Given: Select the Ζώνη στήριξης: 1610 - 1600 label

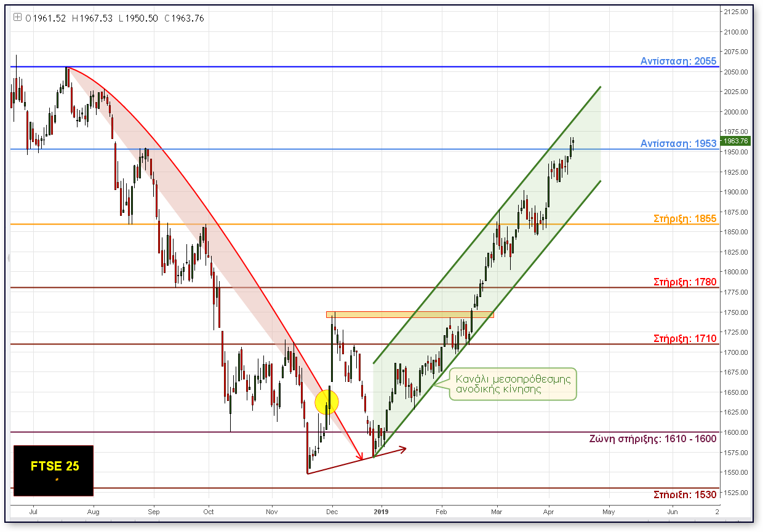Looking at the screenshot, I should point(653,439).
